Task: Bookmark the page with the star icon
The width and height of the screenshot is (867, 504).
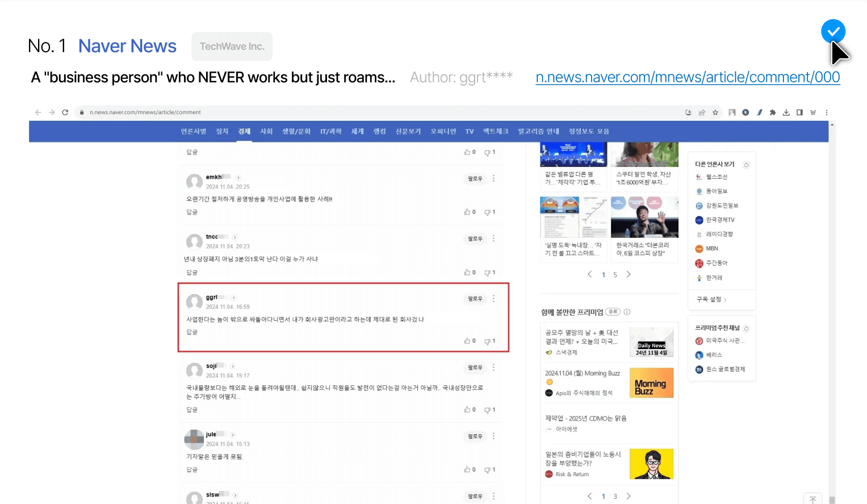Action: [x=715, y=112]
